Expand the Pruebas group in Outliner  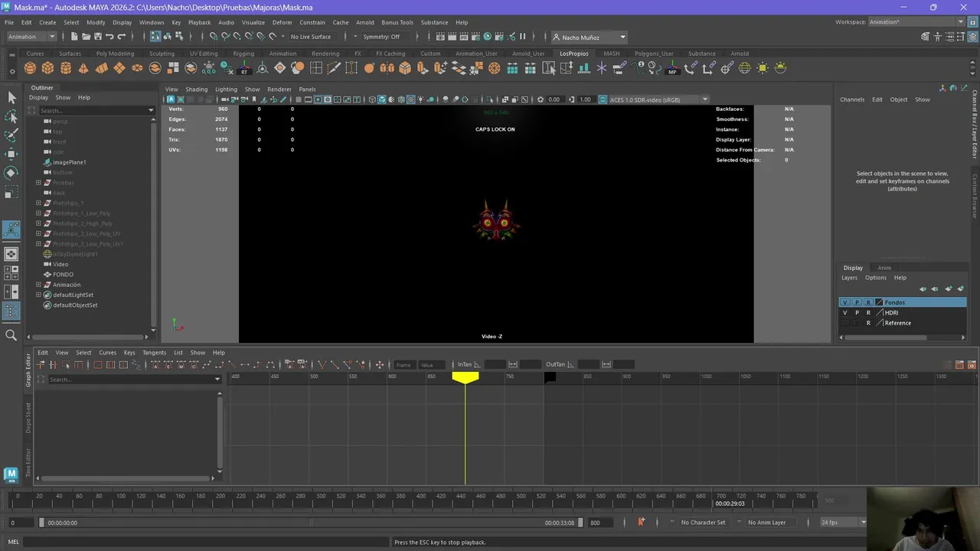click(x=38, y=183)
